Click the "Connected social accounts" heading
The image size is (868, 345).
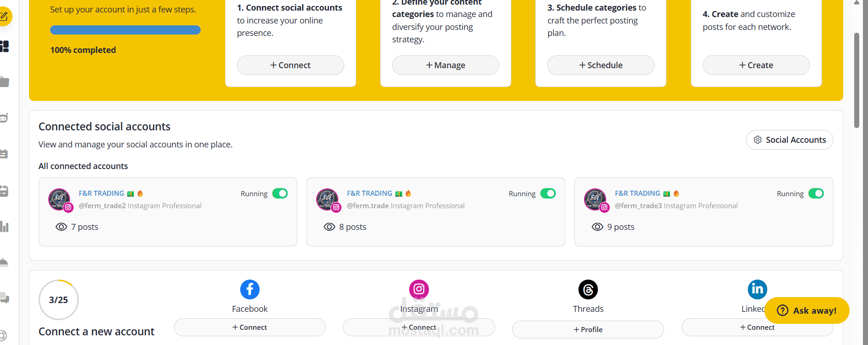click(104, 126)
